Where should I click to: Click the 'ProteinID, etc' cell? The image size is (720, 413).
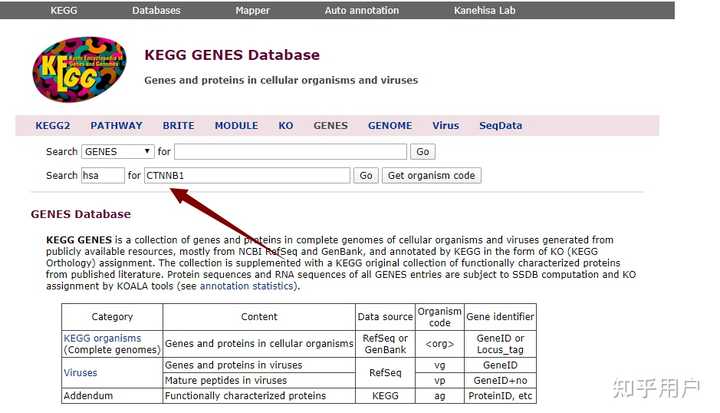tap(500, 396)
